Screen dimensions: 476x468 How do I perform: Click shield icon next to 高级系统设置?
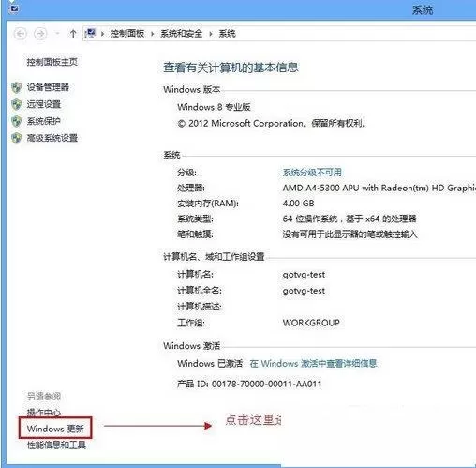[17, 138]
